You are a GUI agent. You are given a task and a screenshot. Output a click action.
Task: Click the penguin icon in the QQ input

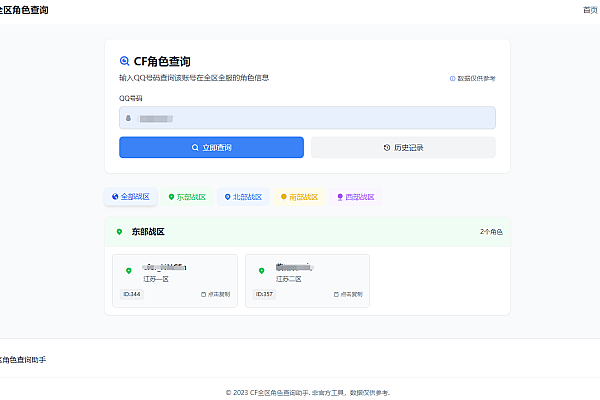(129, 118)
